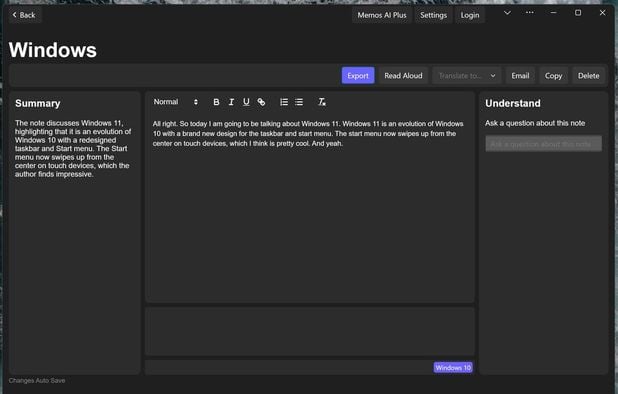
Task: Click the Login button
Action: (470, 15)
